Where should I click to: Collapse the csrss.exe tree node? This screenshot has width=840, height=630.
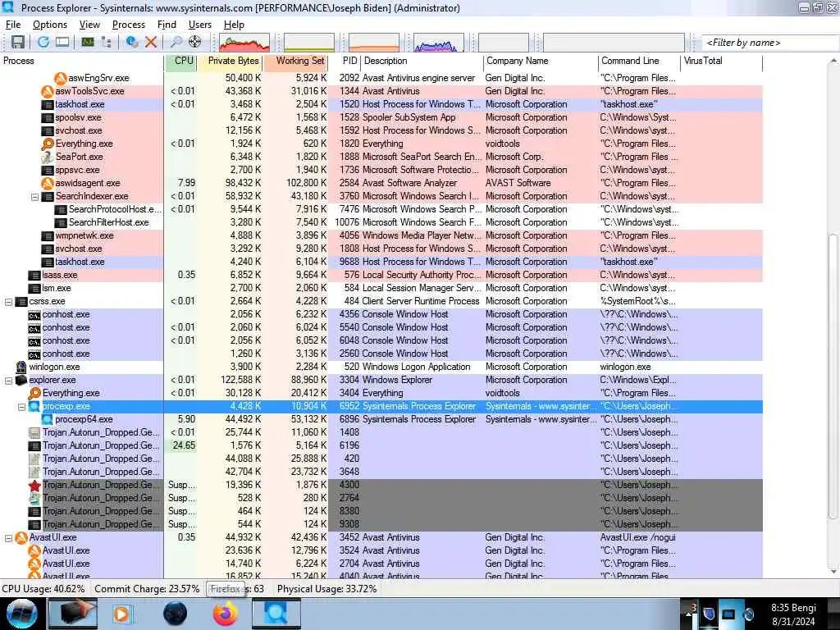8,302
